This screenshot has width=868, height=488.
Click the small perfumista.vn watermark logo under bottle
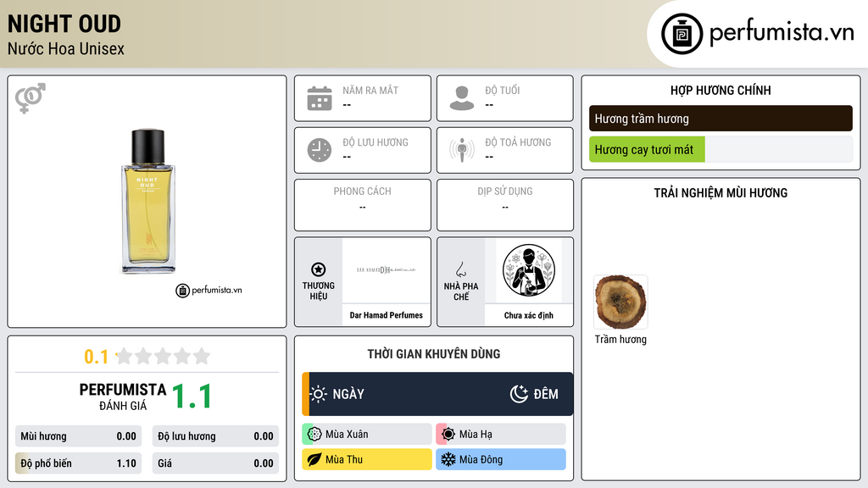[x=209, y=290]
